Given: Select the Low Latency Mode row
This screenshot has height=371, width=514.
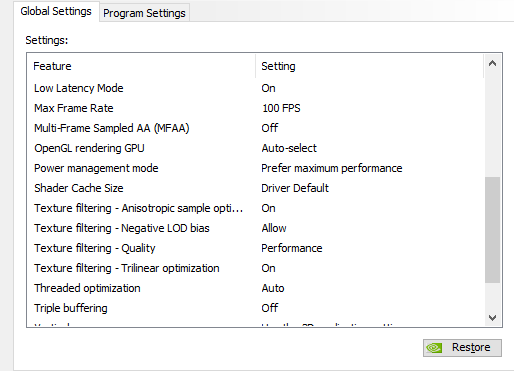Looking at the screenshot, I should point(256,88).
